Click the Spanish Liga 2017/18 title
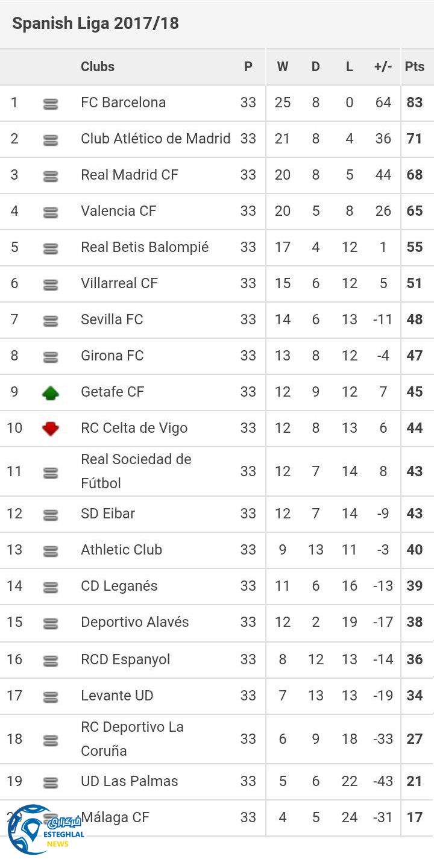The height and width of the screenshot is (868, 434). point(95,24)
